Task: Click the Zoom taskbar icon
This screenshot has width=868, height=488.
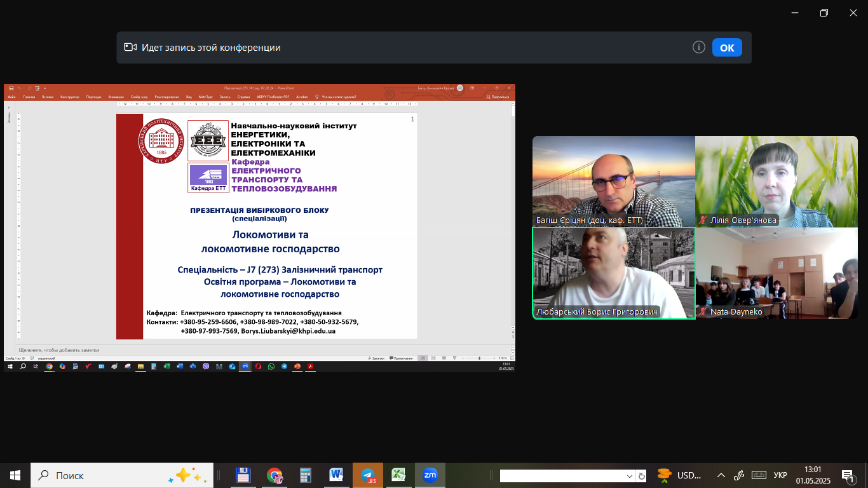Action: click(430, 475)
